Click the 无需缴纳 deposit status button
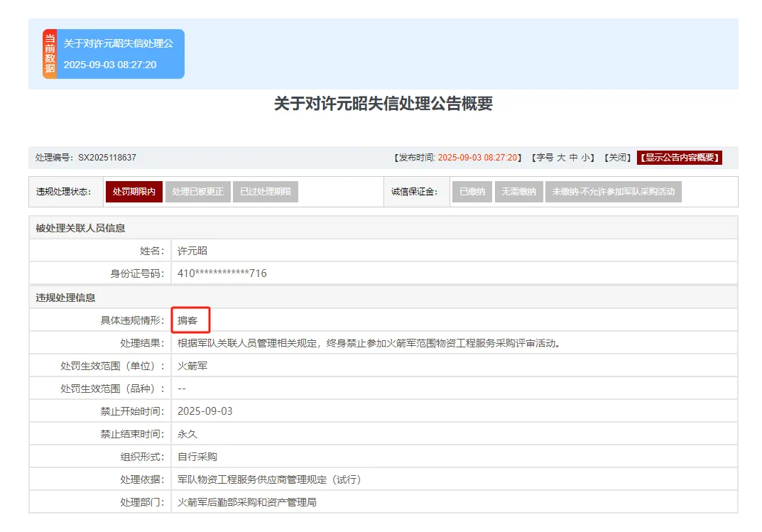 518,191
